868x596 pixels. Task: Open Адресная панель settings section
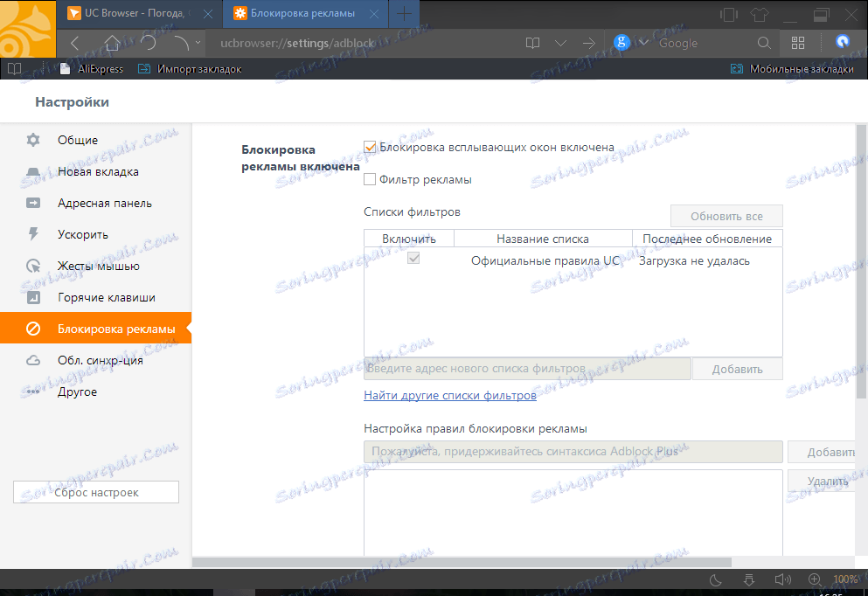(x=96, y=203)
